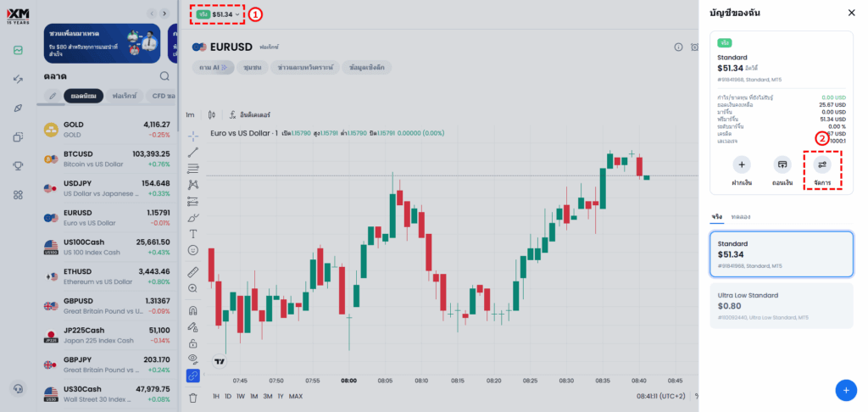868x412 pixels.
Task: Select the trend line drawing tool
Action: (x=193, y=151)
